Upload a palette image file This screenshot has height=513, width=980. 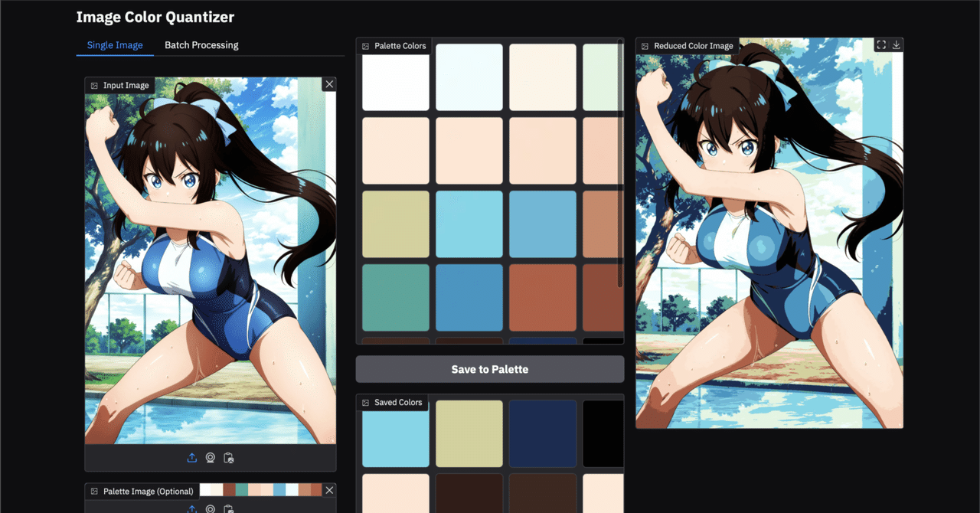191,508
